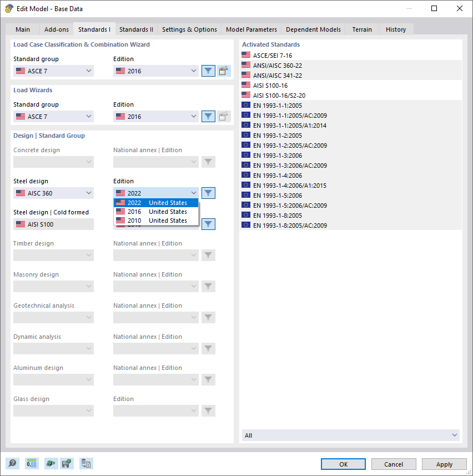Select EN 1993-1-4:2006/A1:2015 entry
This screenshot has width=473, height=476.
(351, 186)
